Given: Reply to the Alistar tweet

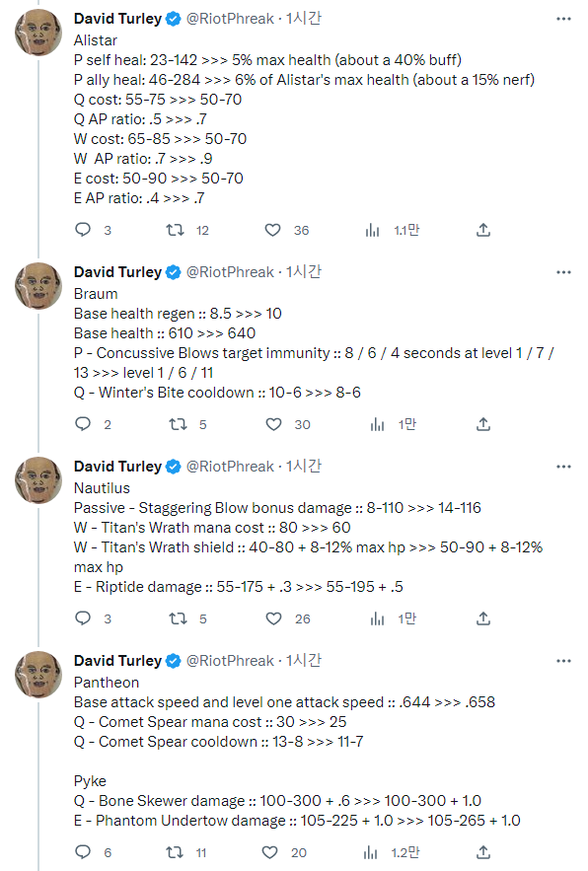Looking at the screenshot, I should tap(83, 230).
